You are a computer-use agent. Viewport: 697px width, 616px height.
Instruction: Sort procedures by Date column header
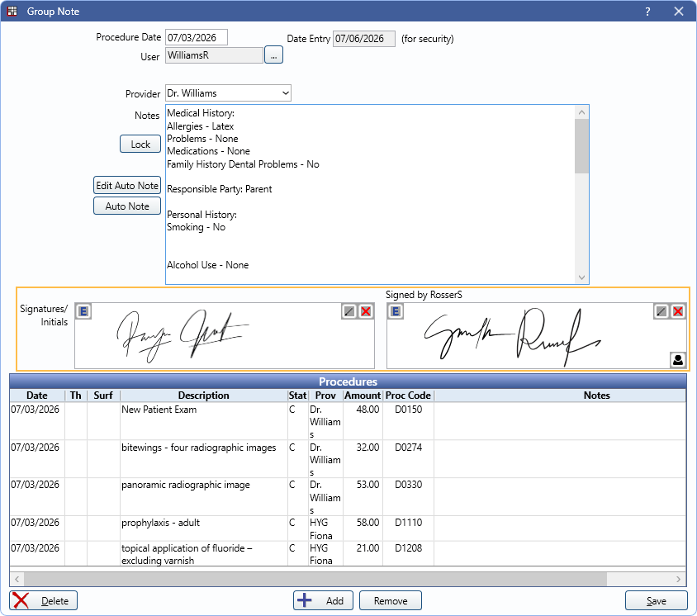[37, 396]
